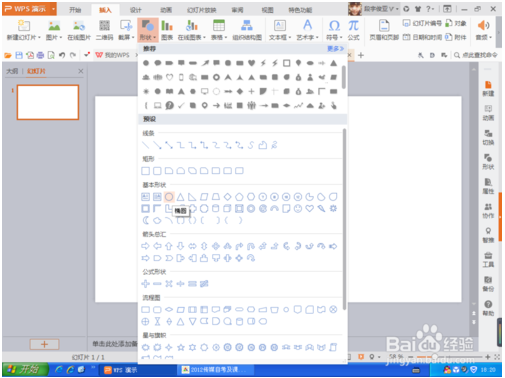Viewport: 505px width, 378px height.
Task: Click the 点此查找命令 search box
Action: pos(476,55)
